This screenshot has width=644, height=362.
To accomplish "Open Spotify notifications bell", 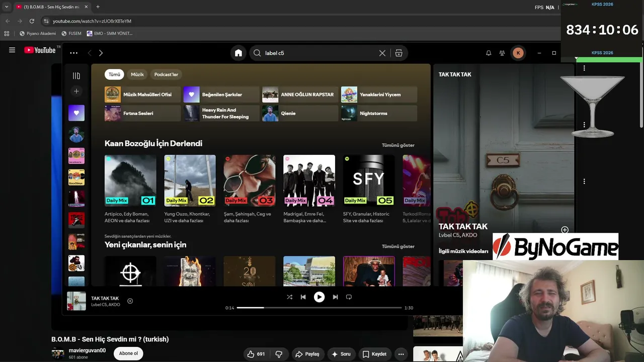I will [489, 53].
